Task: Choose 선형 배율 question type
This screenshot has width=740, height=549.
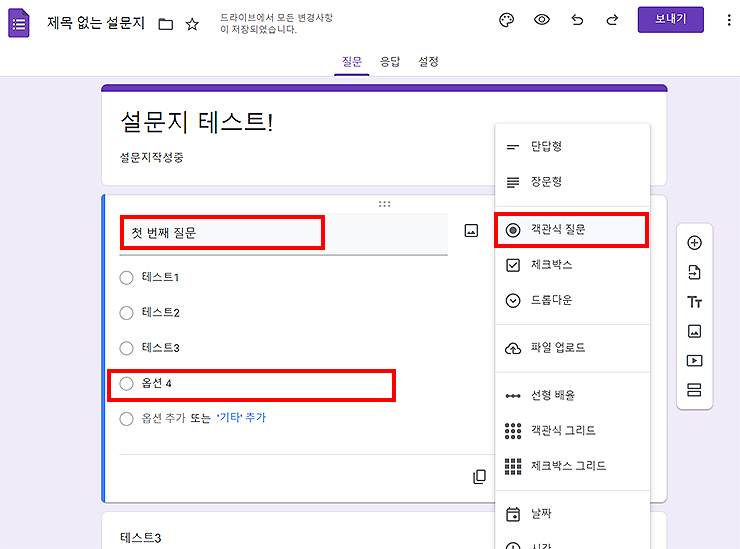Action: click(572, 396)
